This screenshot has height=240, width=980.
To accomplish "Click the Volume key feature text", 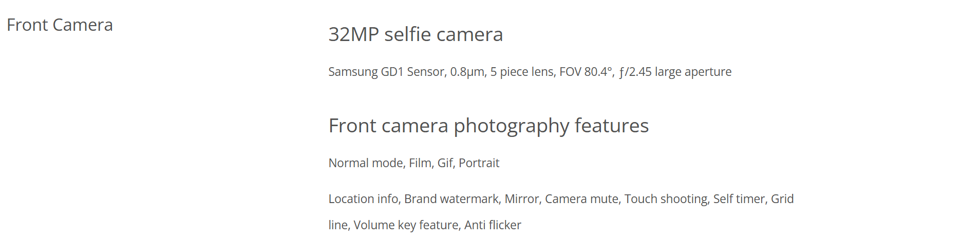I will click(406, 225).
